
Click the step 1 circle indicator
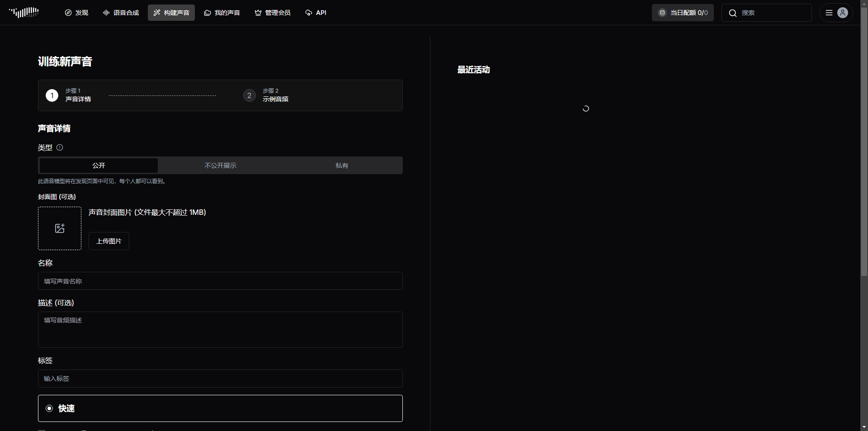tap(52, 95)
